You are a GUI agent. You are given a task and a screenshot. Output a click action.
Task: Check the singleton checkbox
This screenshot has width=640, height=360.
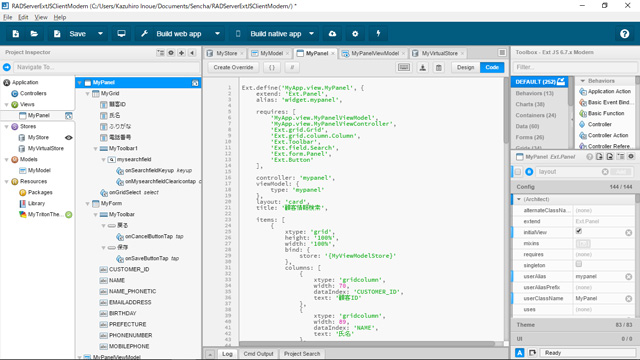578,264
